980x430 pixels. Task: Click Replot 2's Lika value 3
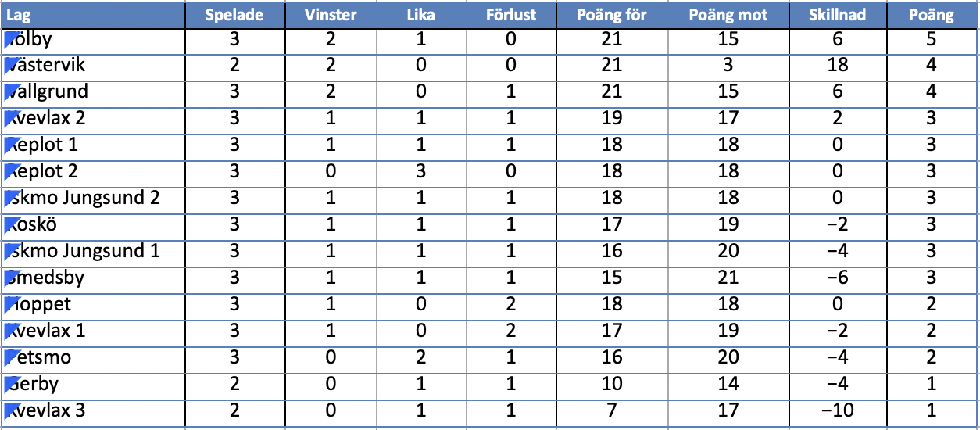coord(420,171)
